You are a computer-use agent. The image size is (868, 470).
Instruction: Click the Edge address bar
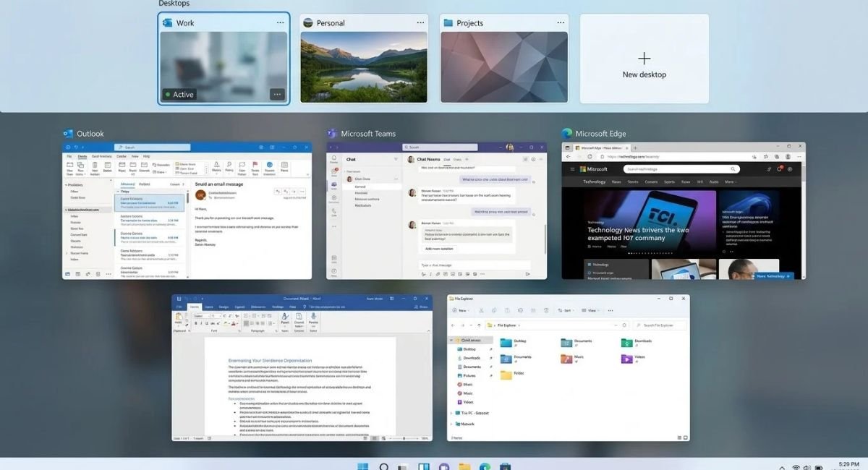tap(673, 157)
